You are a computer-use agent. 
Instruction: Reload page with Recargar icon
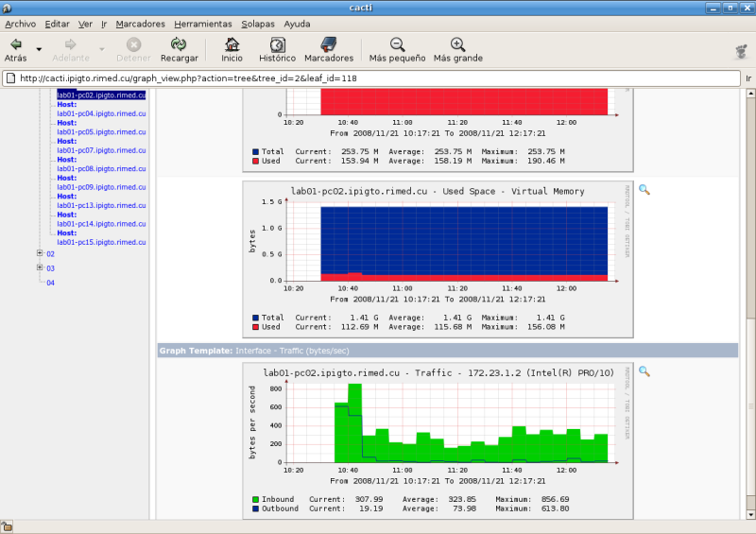[179, 44]
